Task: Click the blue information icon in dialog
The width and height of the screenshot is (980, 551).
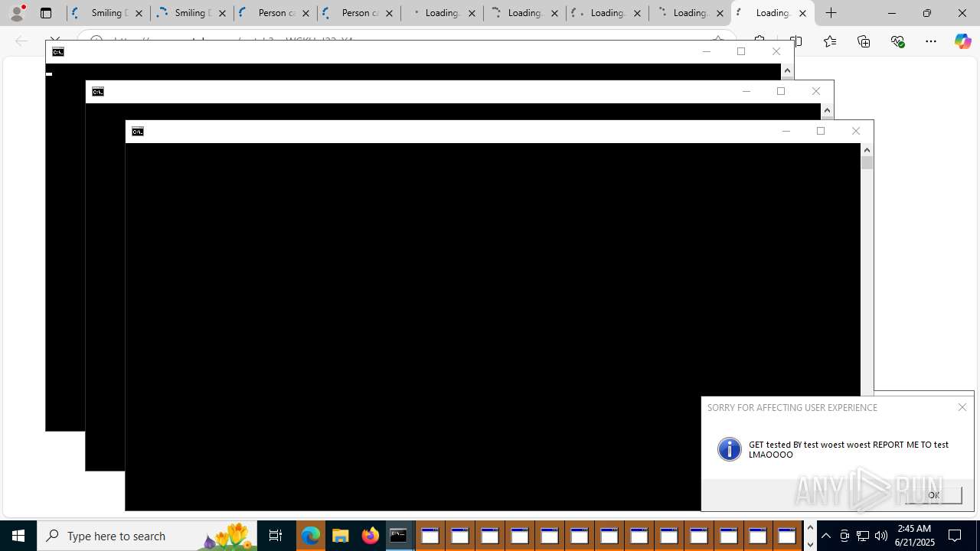Action: 730,449
